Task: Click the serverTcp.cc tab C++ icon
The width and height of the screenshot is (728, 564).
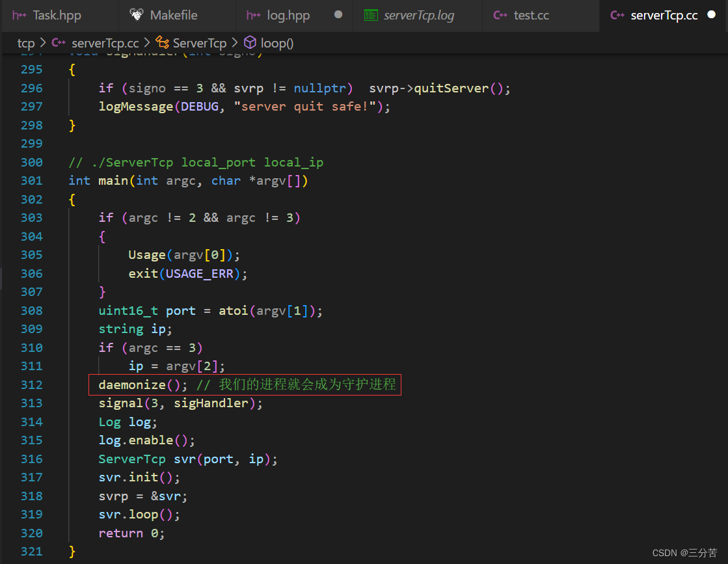Action: click(617, 16)
